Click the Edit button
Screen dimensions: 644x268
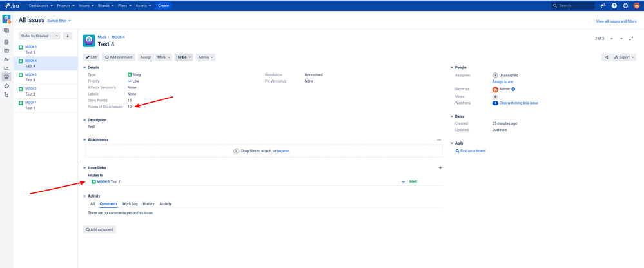click(x=91, y=57)
